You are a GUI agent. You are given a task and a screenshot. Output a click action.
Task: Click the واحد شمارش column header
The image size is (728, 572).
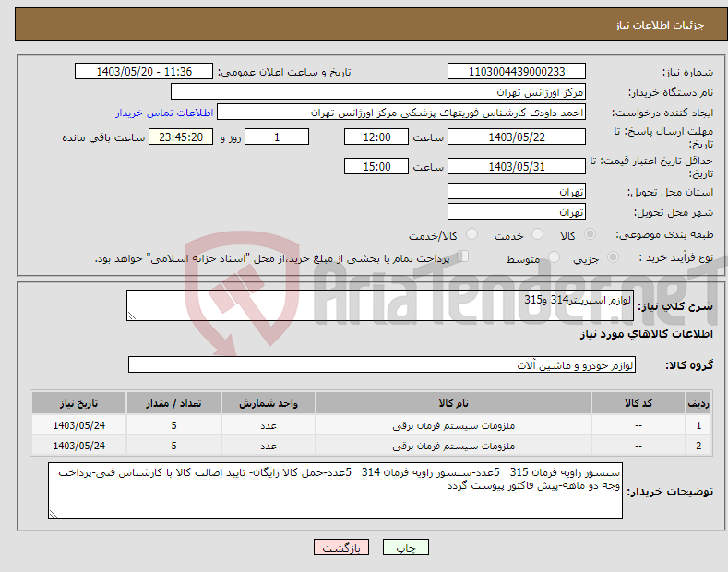pyautogui.click(x=269, y=403)
